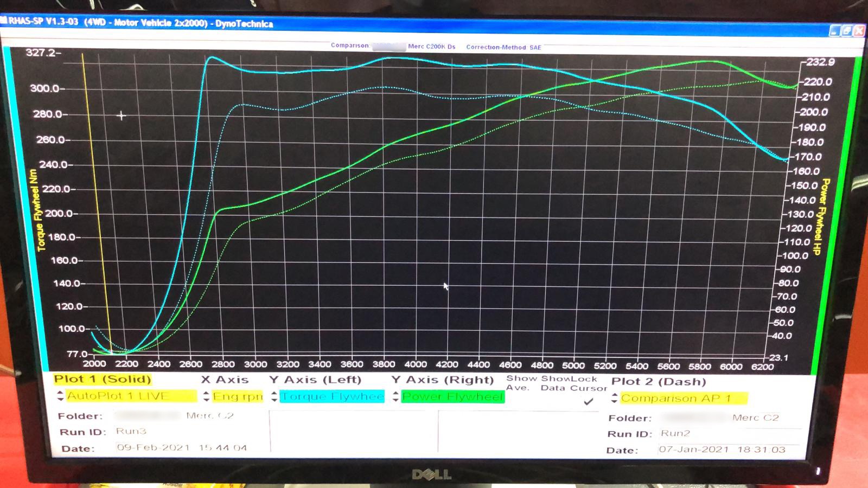Click the X Axis stepper arrows
The height and width of the screenshot is (488, 868).
(x=206, y=397)
